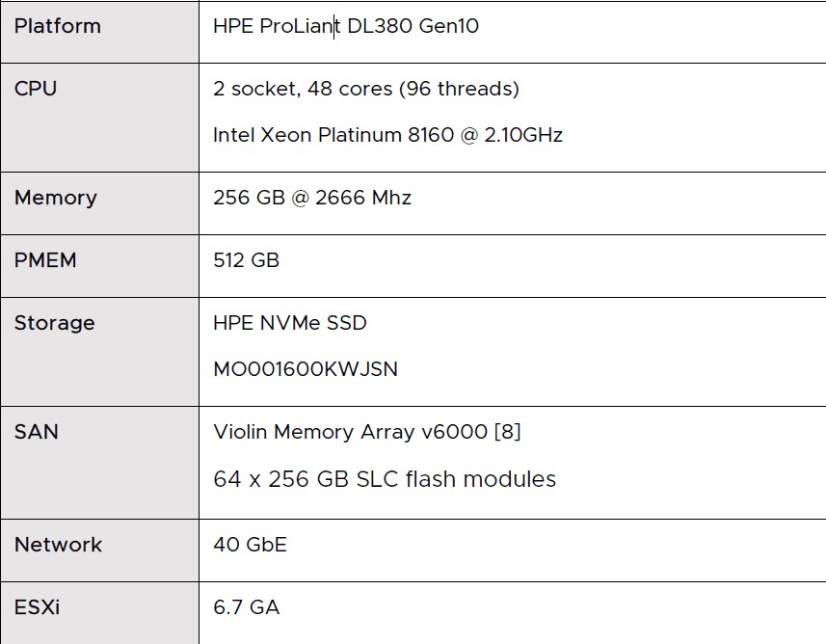Viewport: 826px width, 644px height.
Task: Click the PMEM row label
Action: click(45, 260)
